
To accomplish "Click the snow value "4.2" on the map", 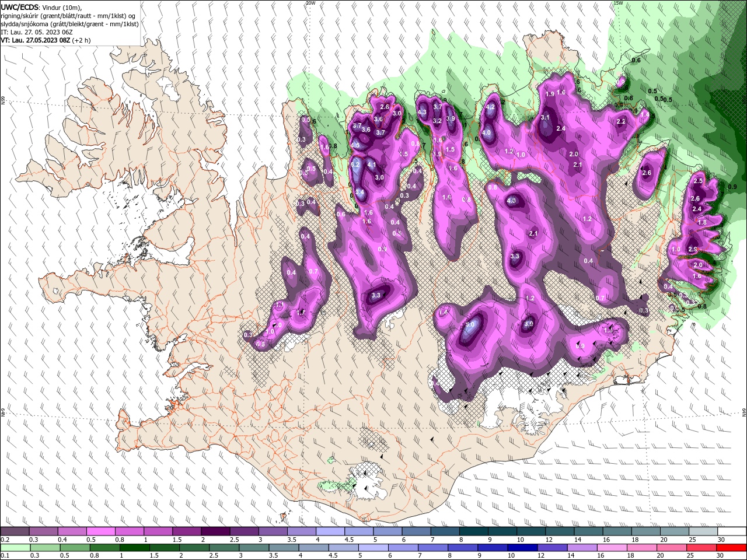I will tap(491, 107).
